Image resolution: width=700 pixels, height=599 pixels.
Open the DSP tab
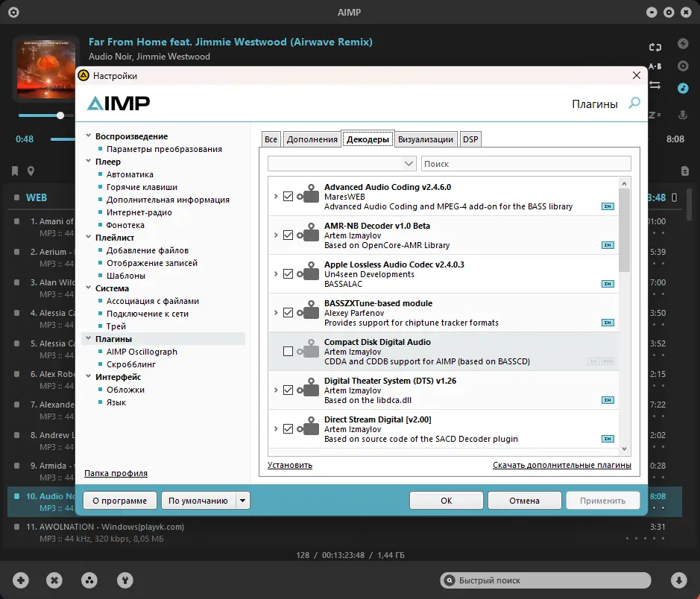(470, 139)
